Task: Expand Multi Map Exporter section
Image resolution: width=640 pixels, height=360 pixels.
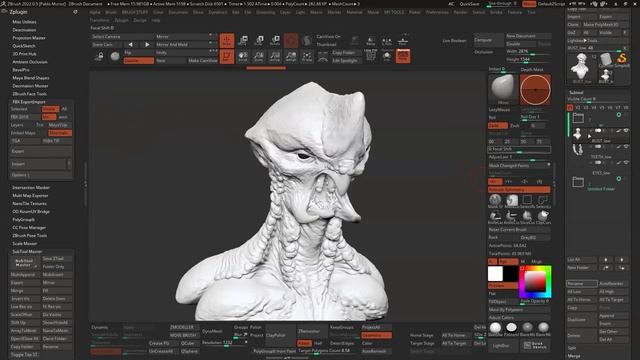Action: pos(30,196)
